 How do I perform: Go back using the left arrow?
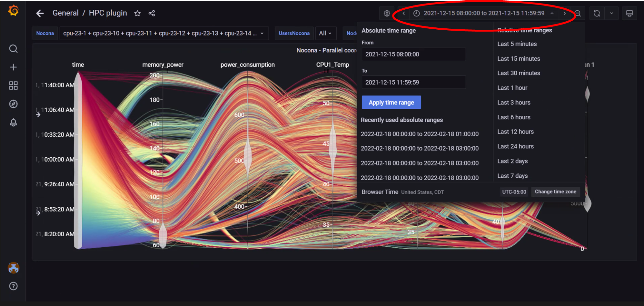[x=40, y=13]
